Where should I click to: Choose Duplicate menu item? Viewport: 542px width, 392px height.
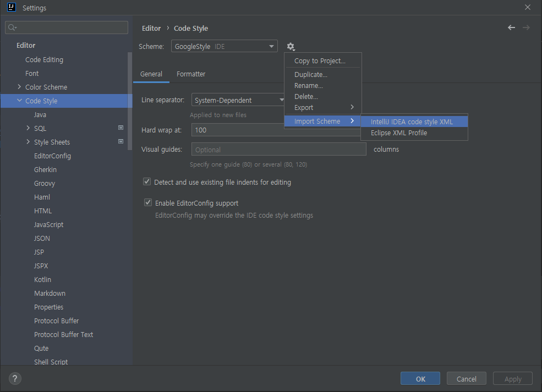click(323, 75)
